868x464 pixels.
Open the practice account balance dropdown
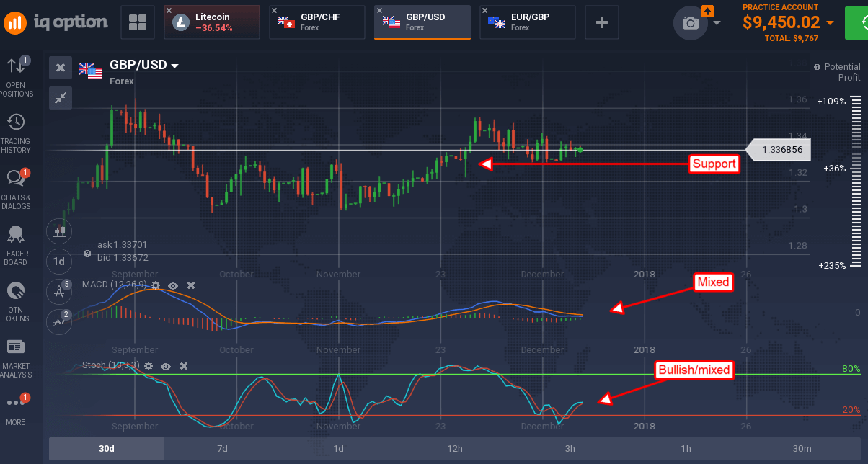click(x=831, y=23)
